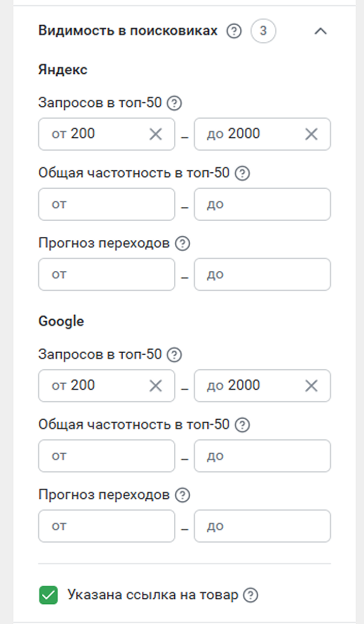This screenshot has width=364, height=624.
Task: Collapse Видимость в поисковиках section chevron
Action: pyautogui.click(x=321, y=31)
